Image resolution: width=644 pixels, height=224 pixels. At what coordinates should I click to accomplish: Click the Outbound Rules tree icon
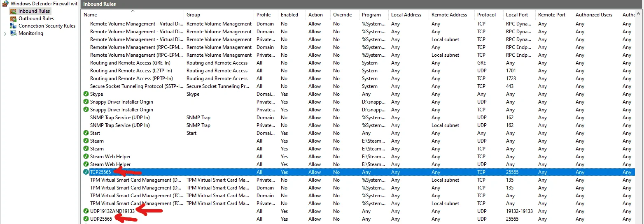13,18
